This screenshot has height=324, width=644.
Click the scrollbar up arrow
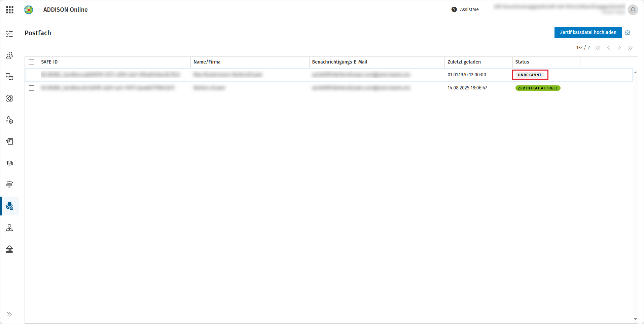[x=635, y=72]
